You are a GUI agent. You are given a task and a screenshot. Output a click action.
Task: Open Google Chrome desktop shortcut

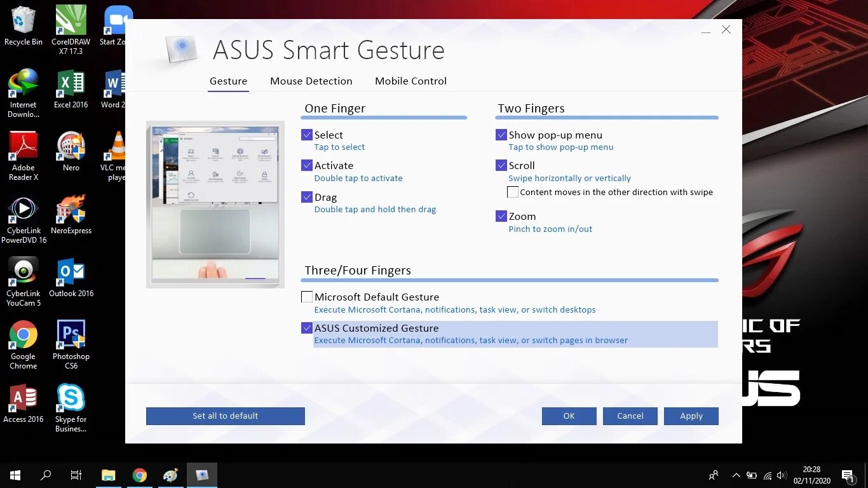pyautogui.click(x=24, y=345)
